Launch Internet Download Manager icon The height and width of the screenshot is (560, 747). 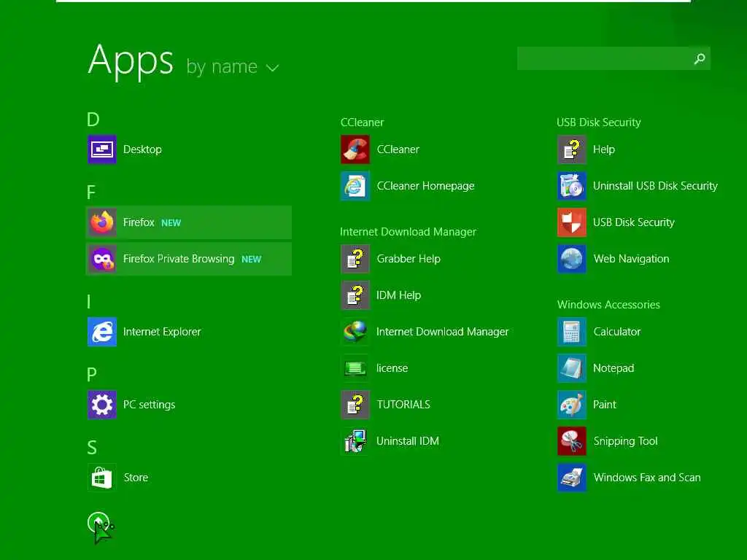click(355, 332)
